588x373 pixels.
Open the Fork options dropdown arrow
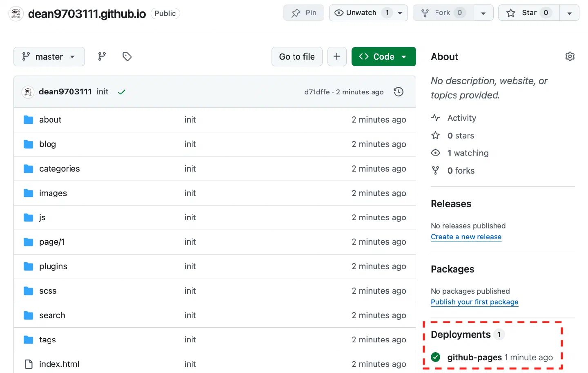tap(483, 13)
